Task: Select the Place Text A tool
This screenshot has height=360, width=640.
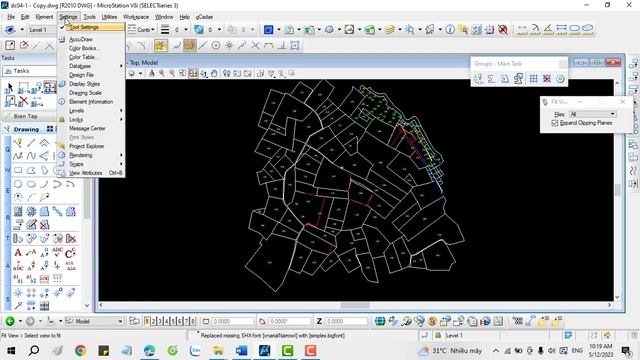Action: [18, 252]
